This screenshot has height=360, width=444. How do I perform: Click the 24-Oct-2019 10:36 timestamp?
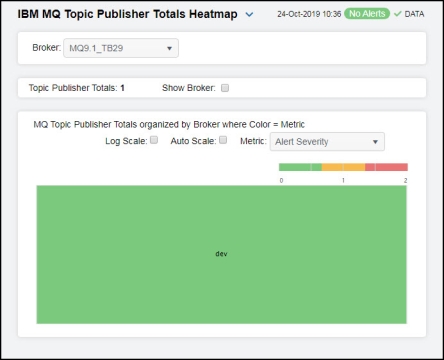tap(309, 14)
